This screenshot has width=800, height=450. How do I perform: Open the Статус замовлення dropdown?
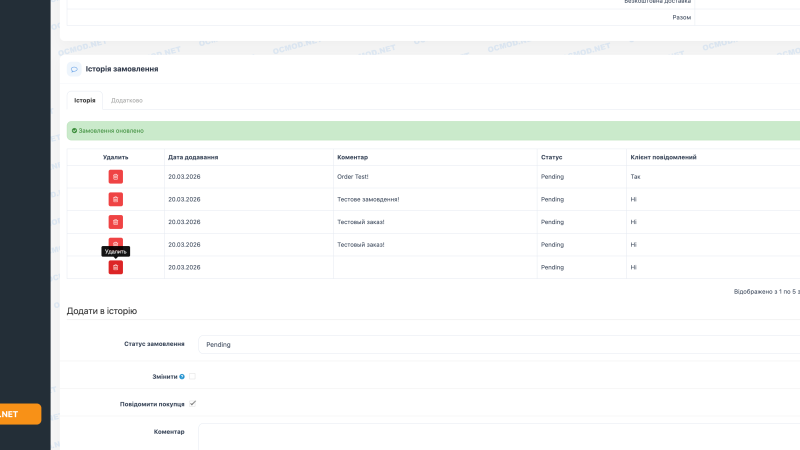[x=499, y=344]
